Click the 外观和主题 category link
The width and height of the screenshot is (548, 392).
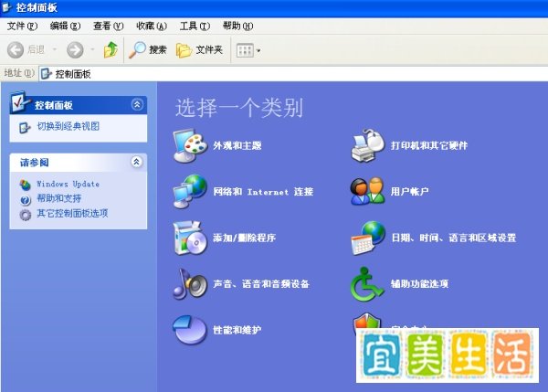point(237,145)
